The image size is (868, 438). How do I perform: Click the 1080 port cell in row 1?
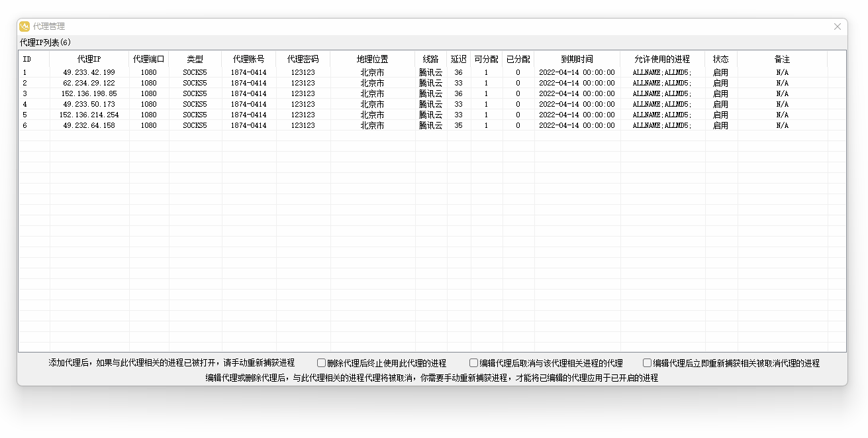pyautogui.click(x=149, y=72)
